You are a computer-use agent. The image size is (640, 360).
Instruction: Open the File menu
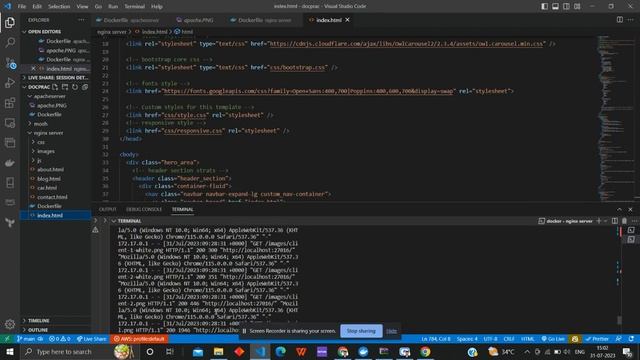click(x=22, y=7)
